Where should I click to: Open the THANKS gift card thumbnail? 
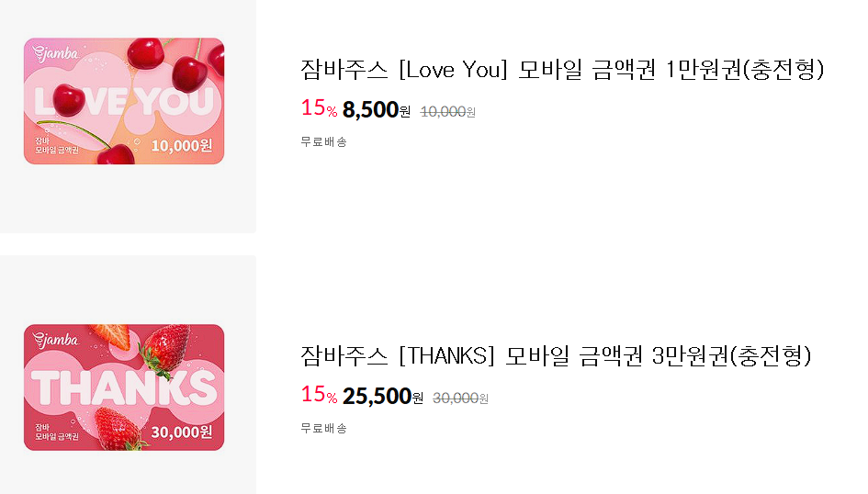pyautogui.click(x=124, y=387)
